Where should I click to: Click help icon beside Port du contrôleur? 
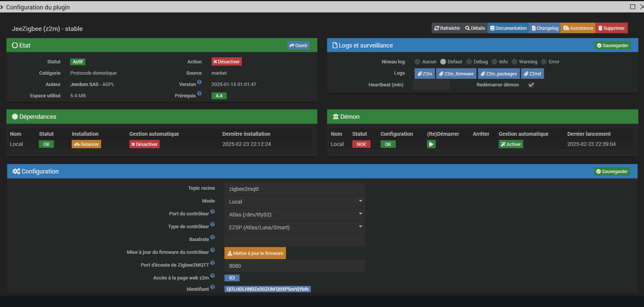click(x=212, y=212)
